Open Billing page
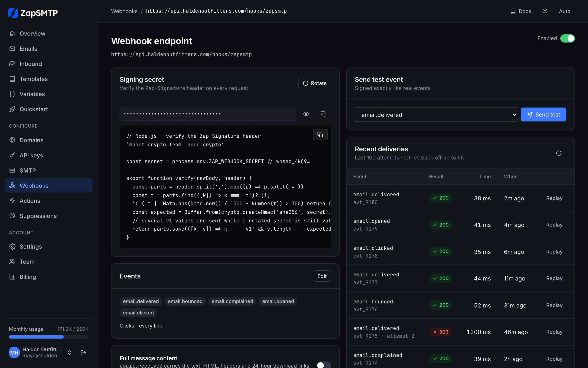Viewport: 588px width, 368px height. [49, 277]
